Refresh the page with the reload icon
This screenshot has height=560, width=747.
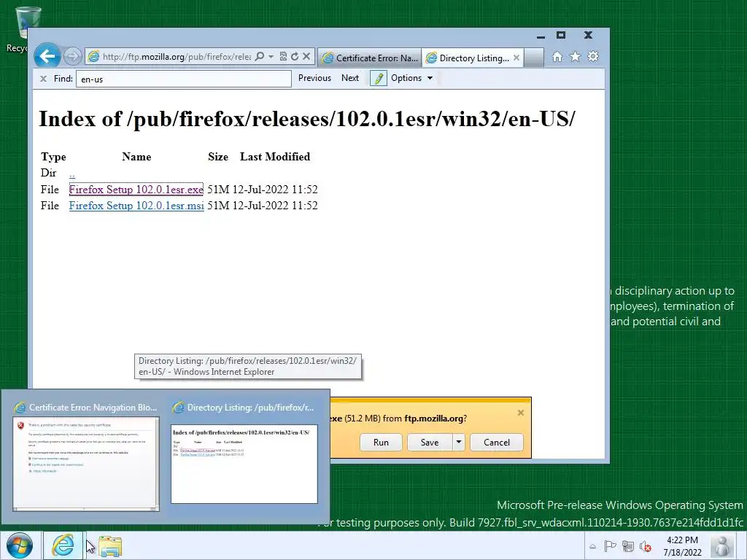point(295,57)
